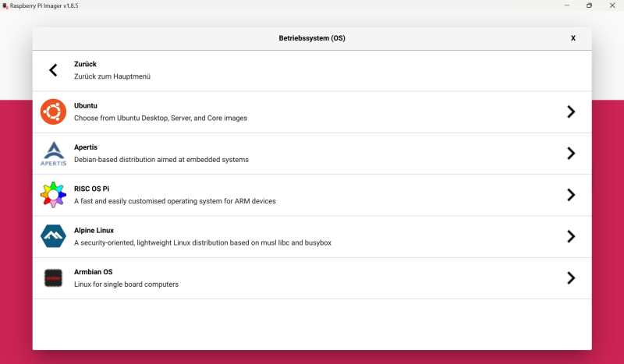Expand the Ubuntu row chevron

pyautogui.click(x=571, y=111)
